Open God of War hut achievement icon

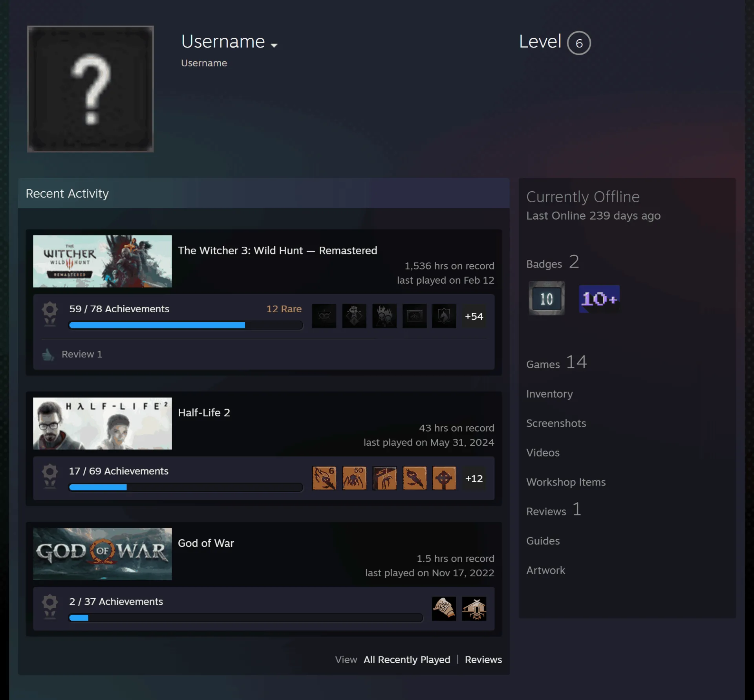pyautogui.click(x=474, y=608)
